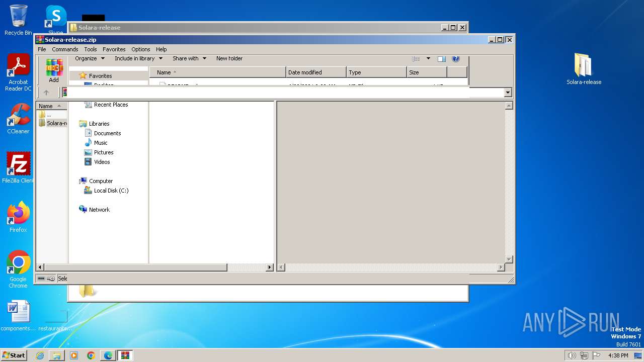Click the Action Center flag tray icon

(596, 355)
